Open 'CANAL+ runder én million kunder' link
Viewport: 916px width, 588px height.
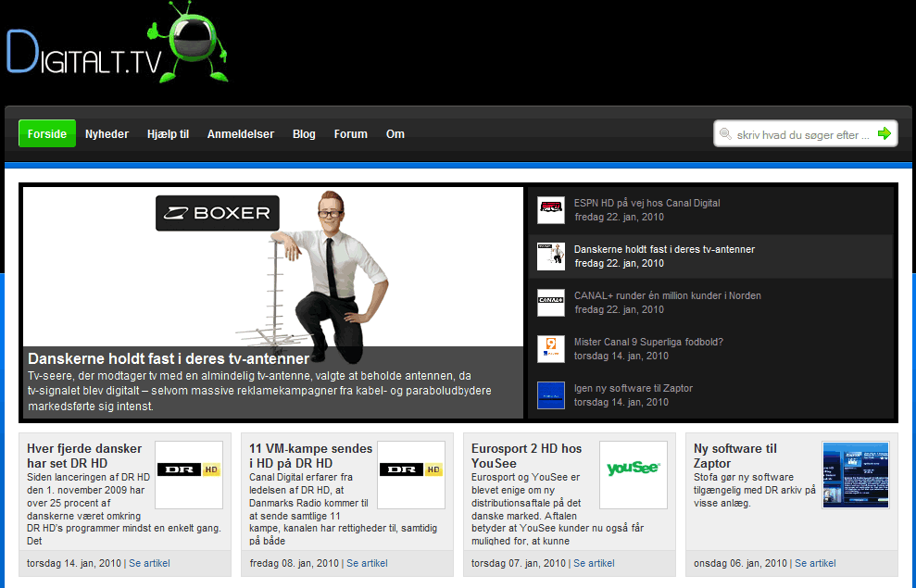click(667, 296)
